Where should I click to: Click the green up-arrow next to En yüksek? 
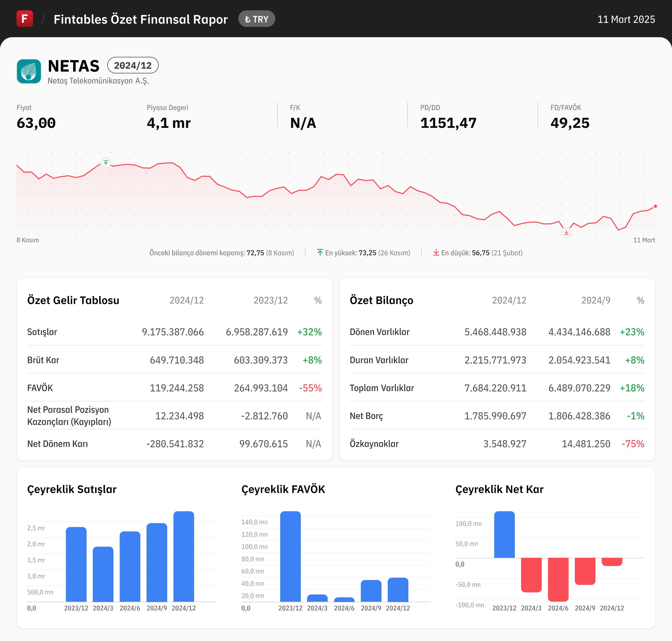point(320,253)
